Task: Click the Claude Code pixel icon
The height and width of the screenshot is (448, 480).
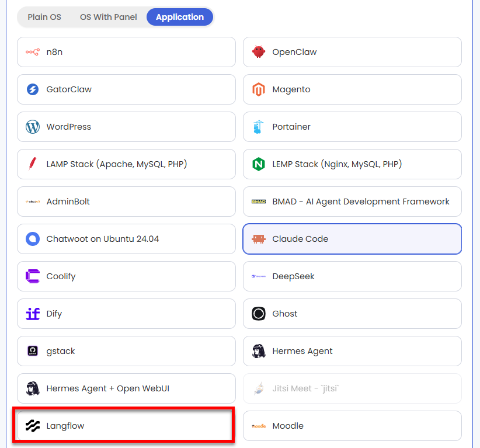Action: 259,239
